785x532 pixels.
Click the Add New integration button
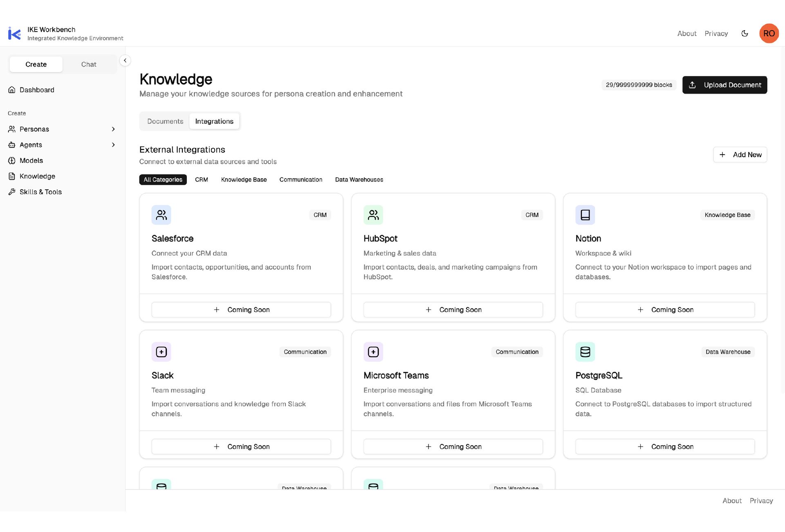[740, 155]
